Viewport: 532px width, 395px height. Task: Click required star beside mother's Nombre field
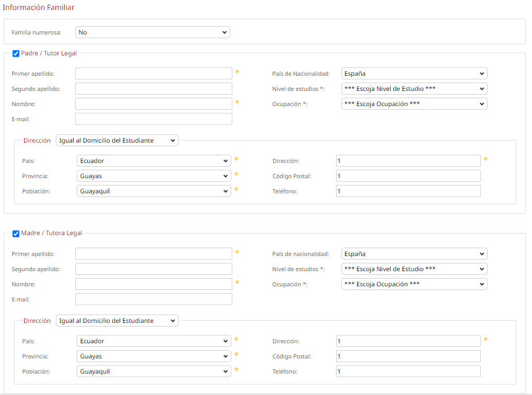237,282
